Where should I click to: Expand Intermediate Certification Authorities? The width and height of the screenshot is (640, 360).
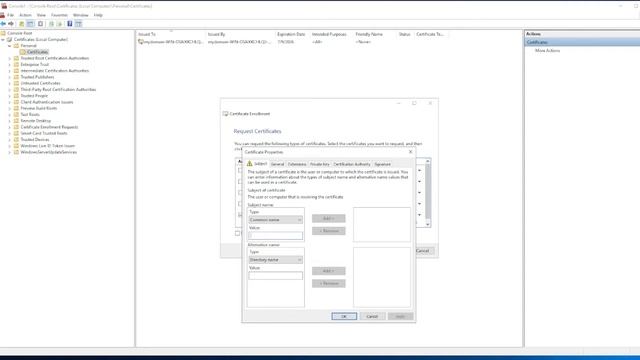point(10,71)
